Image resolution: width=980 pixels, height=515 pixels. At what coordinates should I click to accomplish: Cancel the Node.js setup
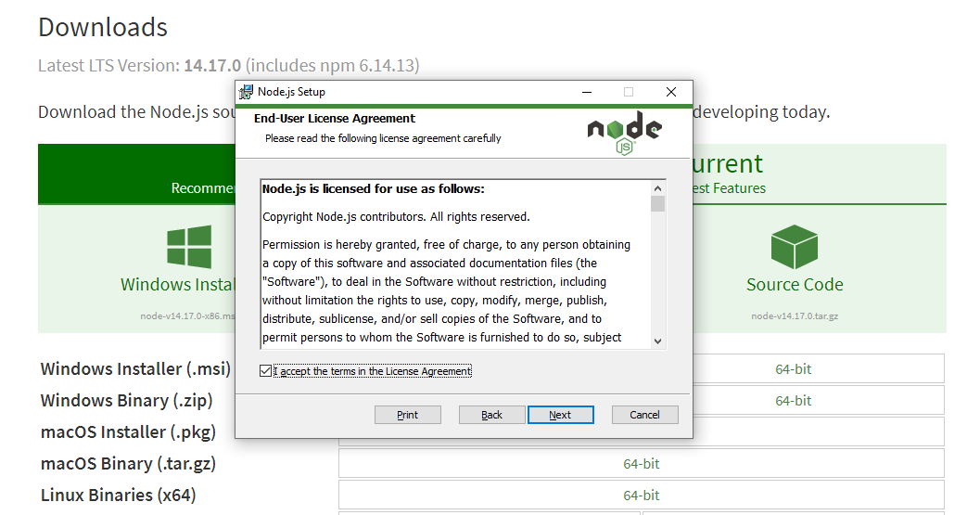coord(645,415)
